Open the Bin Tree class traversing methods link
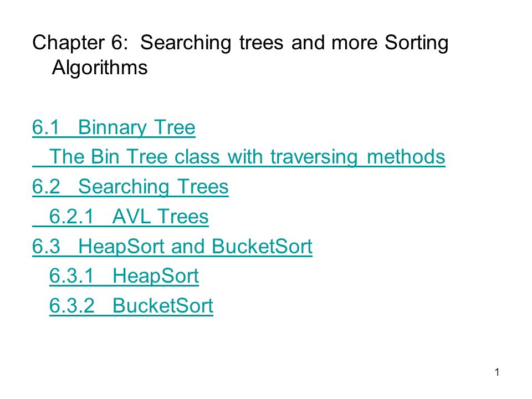Image resolution: width=532 pixels, height=399 pixels. click(239, 157)
